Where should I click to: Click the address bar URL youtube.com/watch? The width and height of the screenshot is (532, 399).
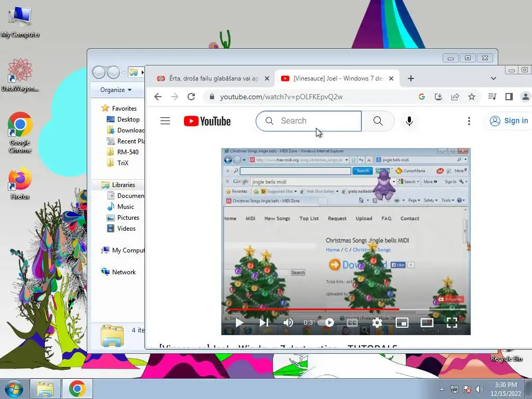point(281,97)
